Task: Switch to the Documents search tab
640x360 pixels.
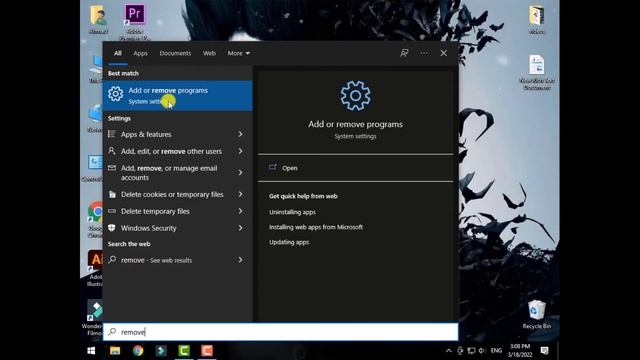Action: pyautogui.click(x=175, y=53)
